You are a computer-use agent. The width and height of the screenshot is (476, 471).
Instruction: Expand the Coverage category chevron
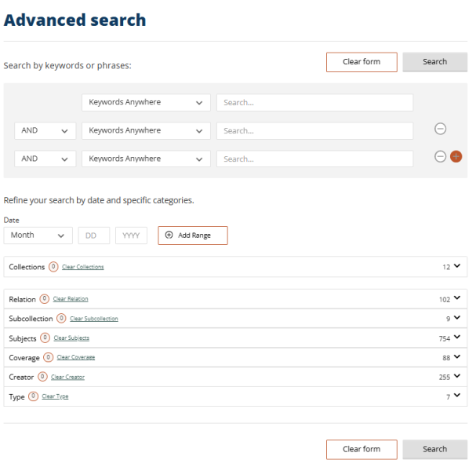pos(457,356)
